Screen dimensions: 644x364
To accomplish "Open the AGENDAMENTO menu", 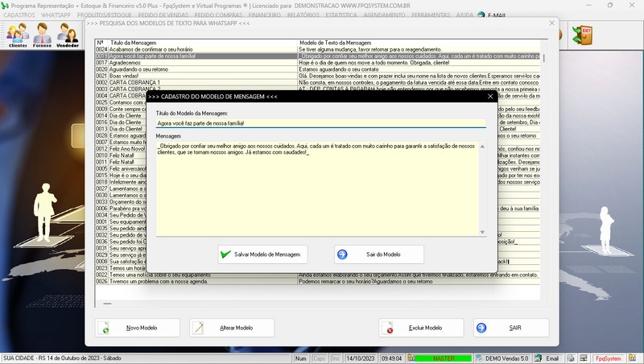I will coord(384,14).
